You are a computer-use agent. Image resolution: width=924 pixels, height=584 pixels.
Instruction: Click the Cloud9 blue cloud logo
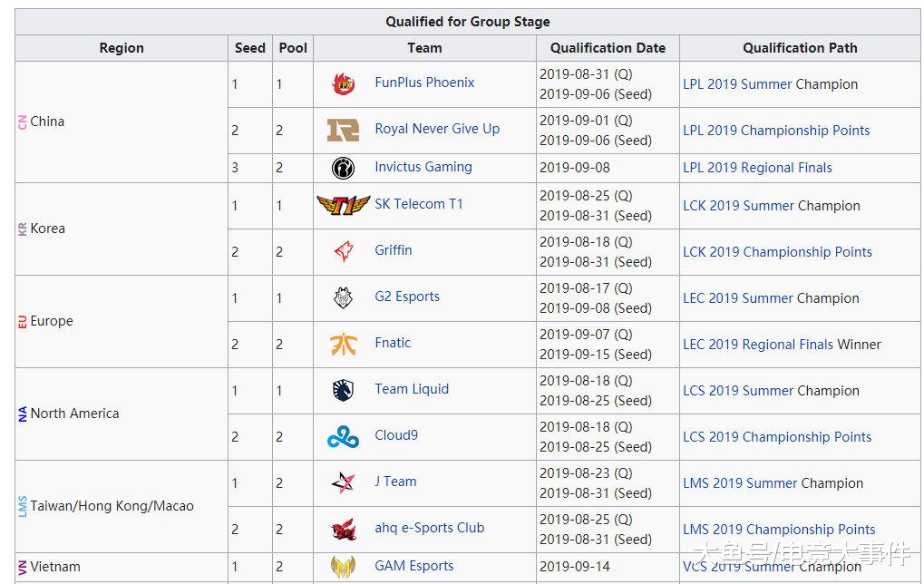coord(343,437)
